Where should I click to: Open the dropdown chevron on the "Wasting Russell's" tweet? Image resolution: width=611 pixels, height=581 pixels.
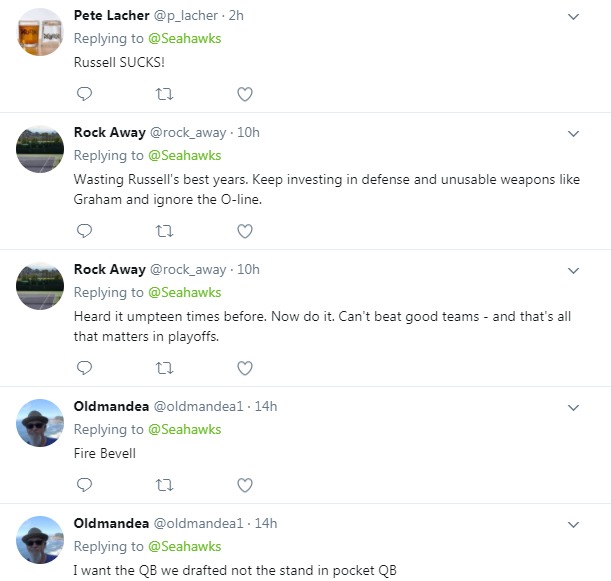pyautogui.click(x=573, y=134)
